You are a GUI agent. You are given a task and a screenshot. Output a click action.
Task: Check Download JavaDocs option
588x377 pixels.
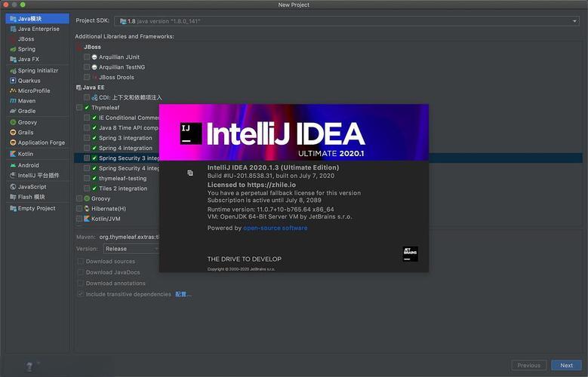pyautogui.click(x=80, y=272)
